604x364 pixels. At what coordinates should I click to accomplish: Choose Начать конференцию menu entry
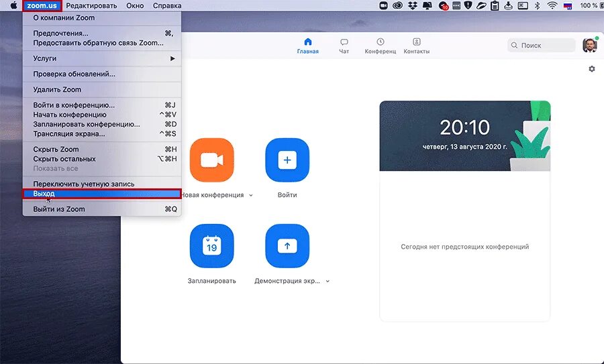pyautogui.click(x=102, y=115)
